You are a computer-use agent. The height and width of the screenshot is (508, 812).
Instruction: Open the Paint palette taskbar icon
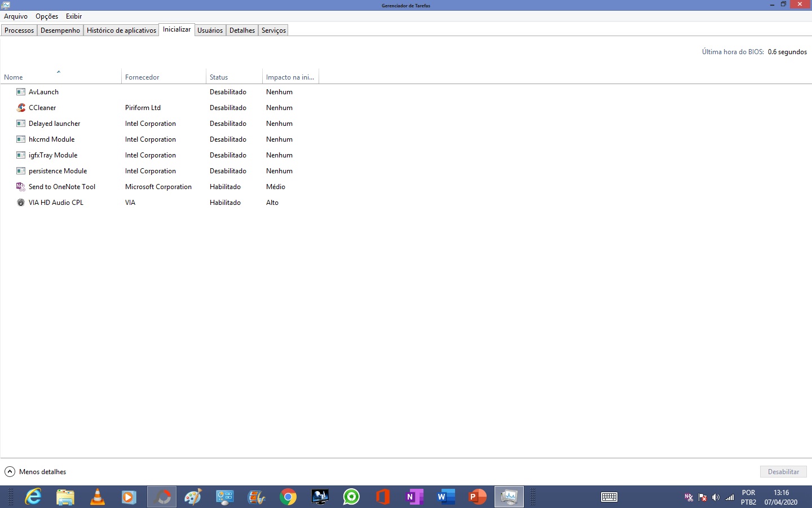click(x=192, y=497)
